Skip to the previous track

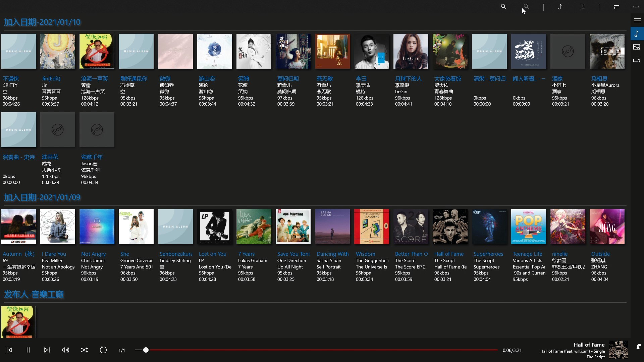click(x=9, y=350)
